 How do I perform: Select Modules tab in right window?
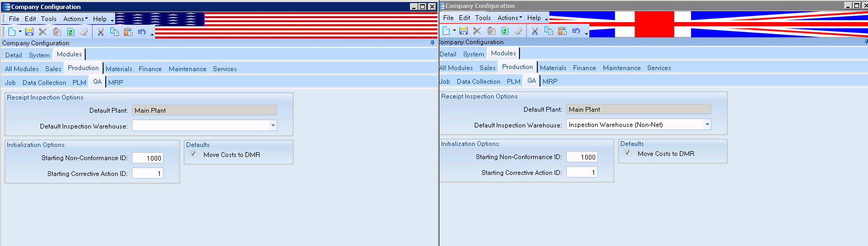(504, 53)
